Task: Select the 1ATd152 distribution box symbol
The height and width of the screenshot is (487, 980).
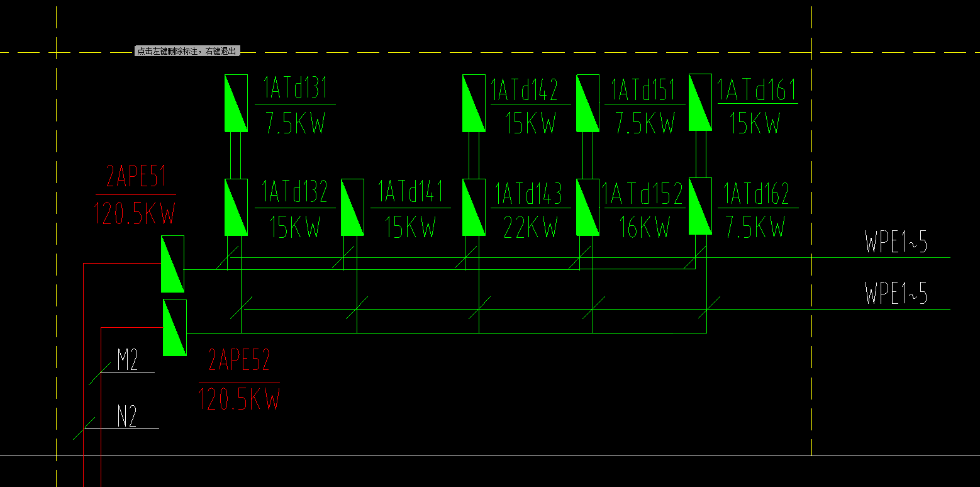Action: [x=588, y=208]
